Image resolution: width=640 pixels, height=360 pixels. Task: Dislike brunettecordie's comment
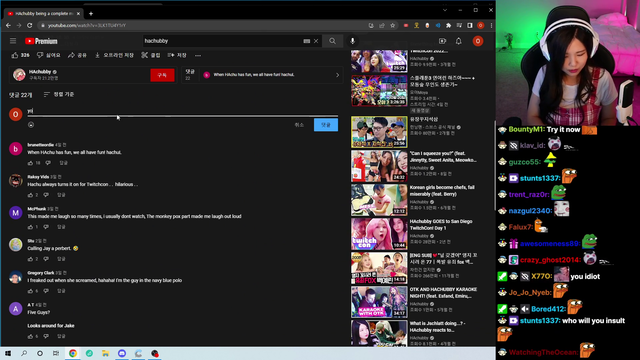48,163
